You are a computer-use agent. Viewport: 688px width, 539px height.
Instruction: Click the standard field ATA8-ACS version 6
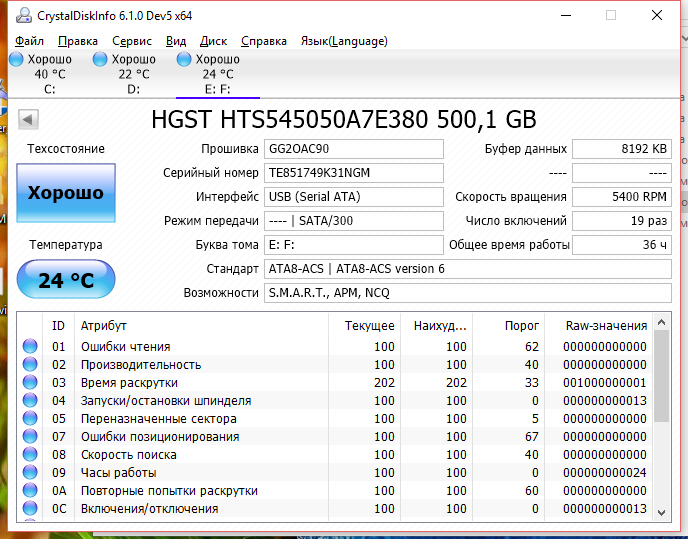click(x=468, y=269)
